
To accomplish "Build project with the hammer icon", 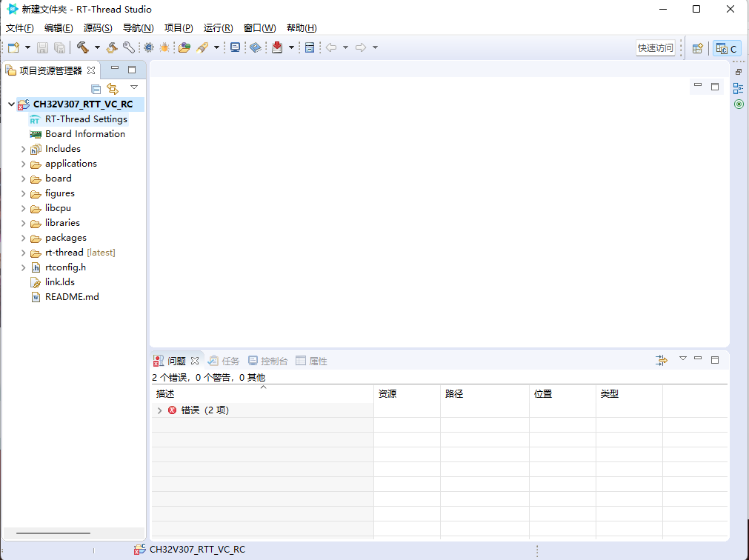I will click(83, 47).
